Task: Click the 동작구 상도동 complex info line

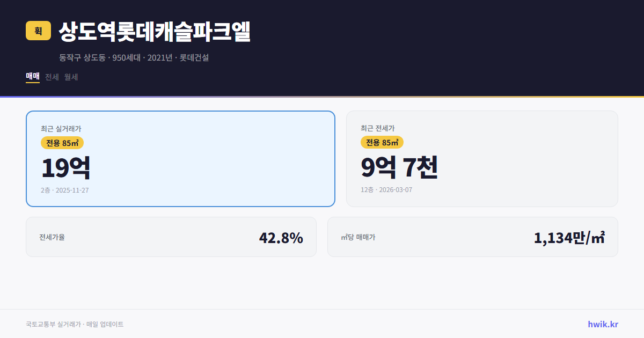Action: (134, 58)
